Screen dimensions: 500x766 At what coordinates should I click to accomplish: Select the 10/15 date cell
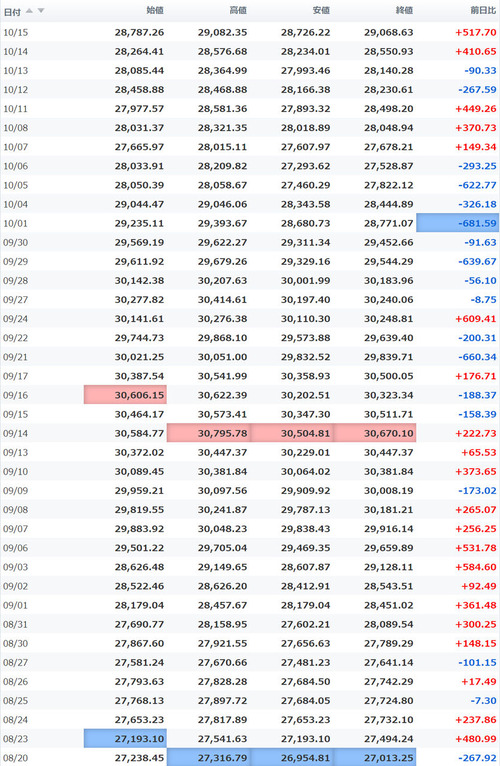[16, 33]
